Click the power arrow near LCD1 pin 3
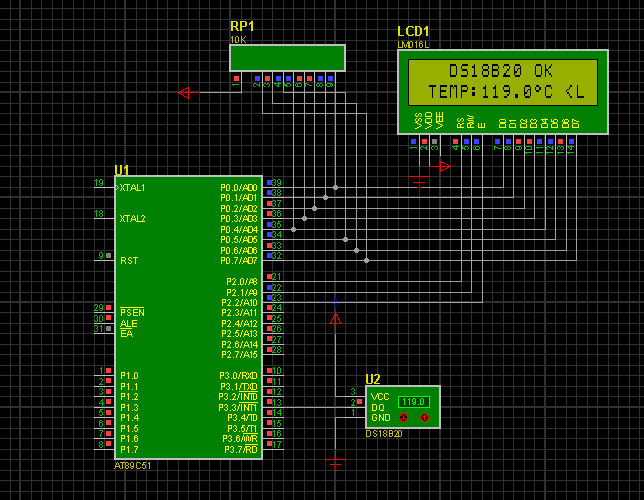Screen dimensions: 644x500 (x=441, y=166)
